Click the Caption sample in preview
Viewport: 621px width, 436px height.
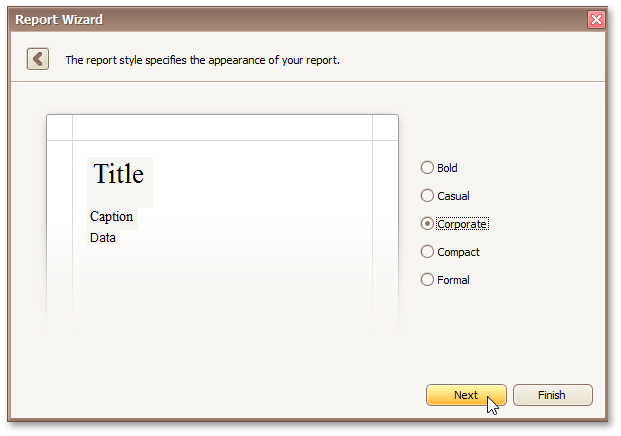[x=111, y=216]
